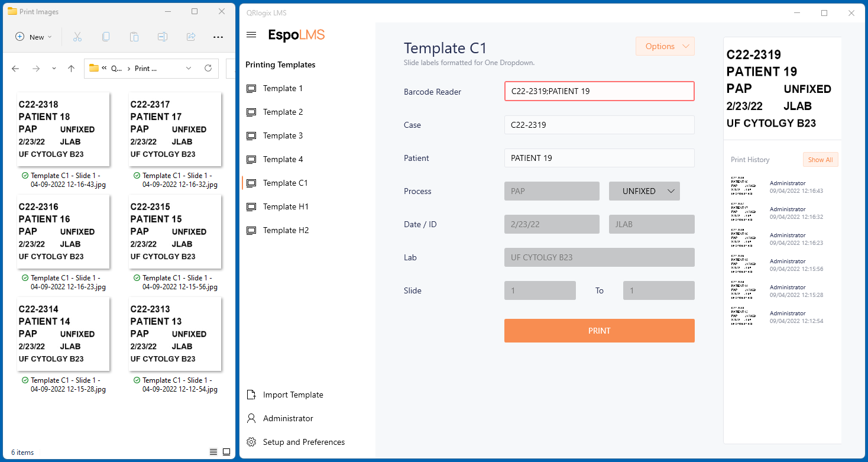Open the Options dropdown
This screenshot has width=868, height=462.
pos(665,46)
